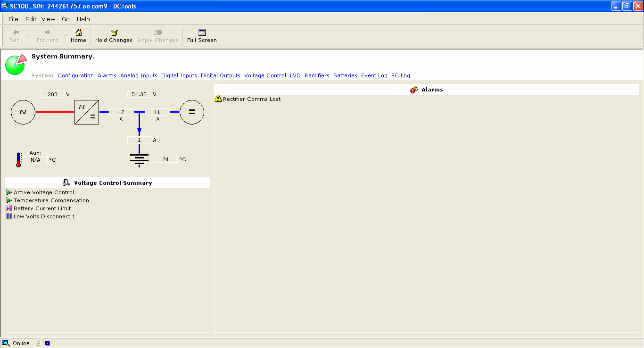Click the DC load circle symbol
Screen dimensions: 644x348
(x=192, y=112)
